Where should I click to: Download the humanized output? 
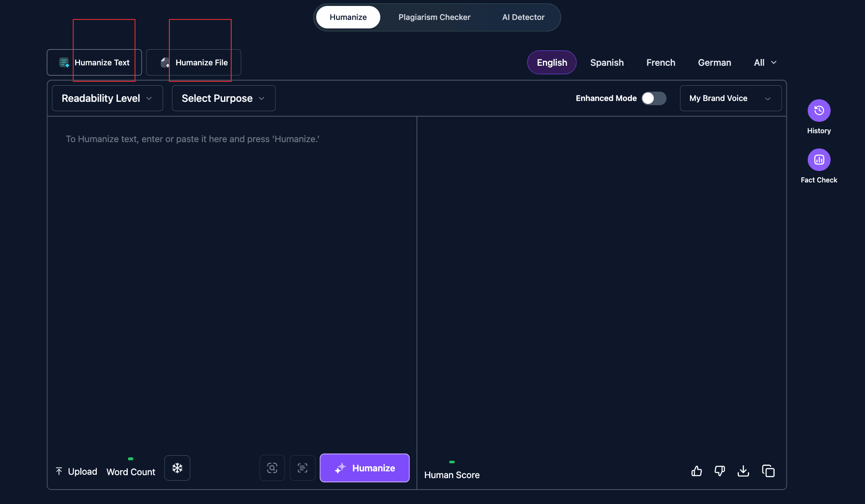pyautogui.click(x=743, y=471)
